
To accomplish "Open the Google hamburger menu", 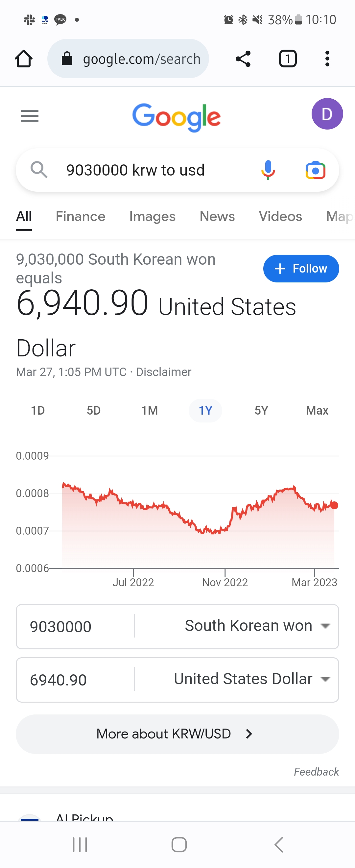I will click(30, 116).
